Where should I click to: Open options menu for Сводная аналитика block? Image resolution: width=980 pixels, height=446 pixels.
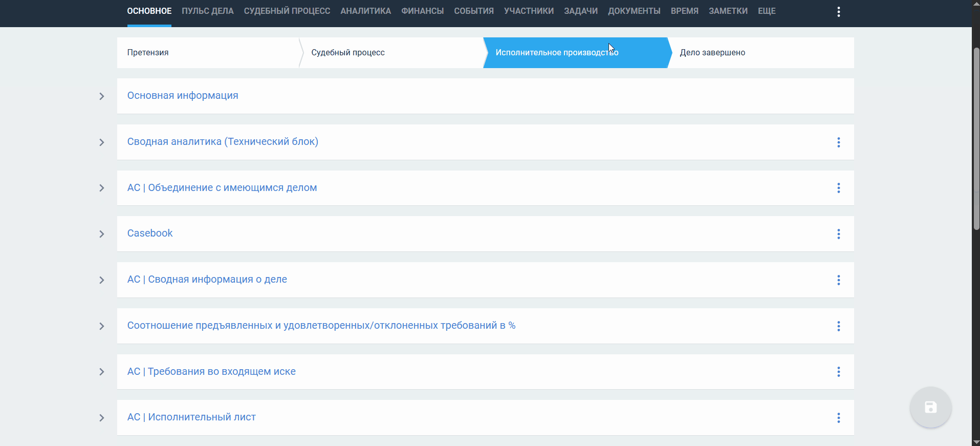click(838, 142)
